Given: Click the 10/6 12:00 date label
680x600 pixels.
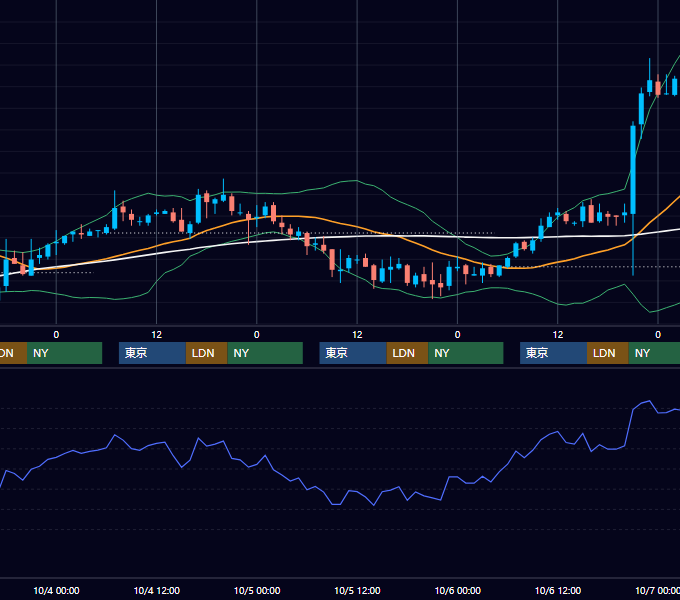Looking at the screenshot, I should (x=558, y=590).
